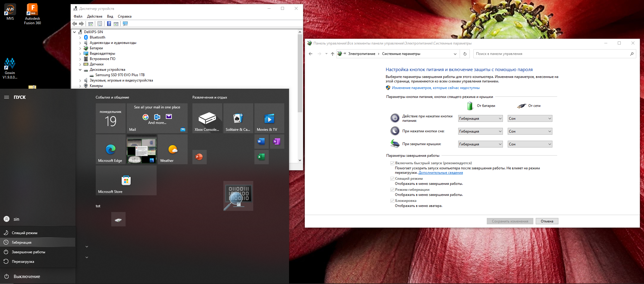
Task: Open the Действие menu in Device Manager
Action: click(x=95, y=16)
